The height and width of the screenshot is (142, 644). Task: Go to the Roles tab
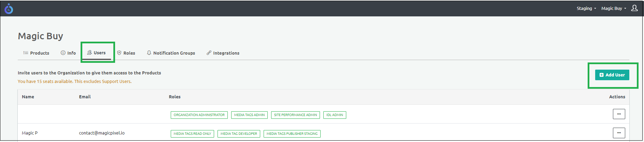[x=126, y=53]
